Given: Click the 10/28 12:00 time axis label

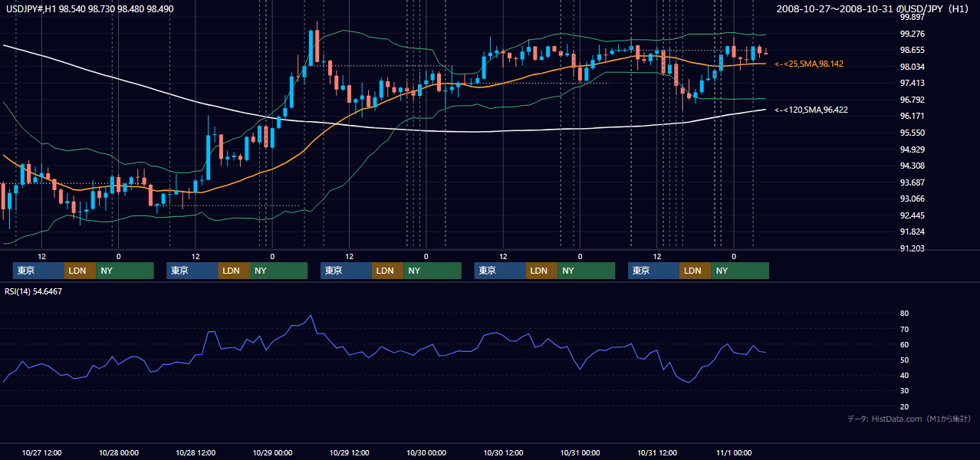Looking at the screenshot, I should tap(196, 452).
